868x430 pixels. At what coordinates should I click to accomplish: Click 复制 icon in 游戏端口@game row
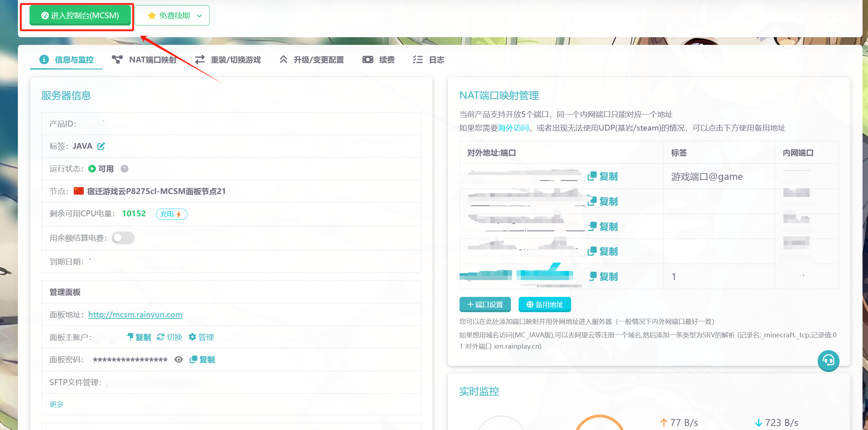(x=592, y=177)
